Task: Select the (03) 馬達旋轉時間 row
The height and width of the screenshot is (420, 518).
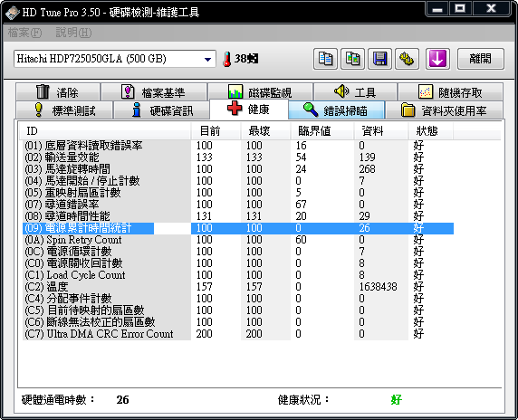Action: click(238, 169)
